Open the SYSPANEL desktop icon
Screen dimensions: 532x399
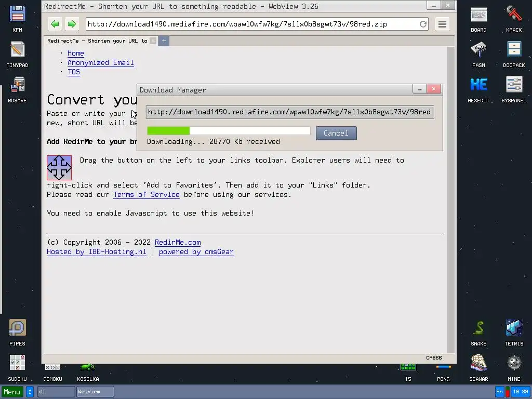coord(514,85)
